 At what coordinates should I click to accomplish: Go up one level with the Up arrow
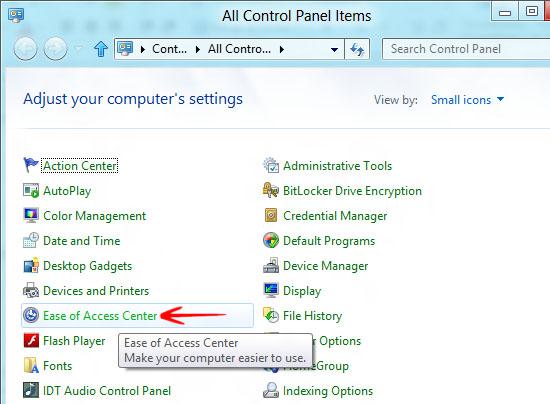[x=101, y=49]
